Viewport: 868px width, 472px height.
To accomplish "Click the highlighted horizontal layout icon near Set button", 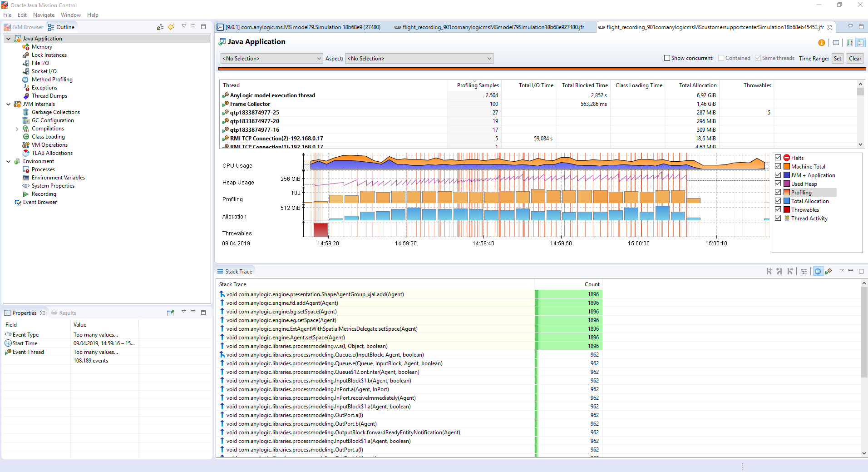I will [x=860, y=43].
